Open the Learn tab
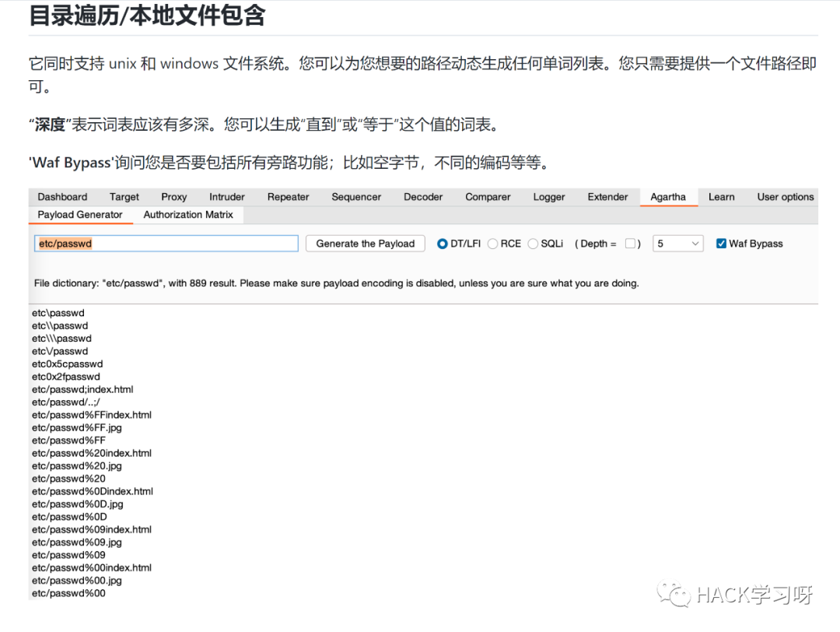Viewport: 840px width, 632px height. (721, 197)
